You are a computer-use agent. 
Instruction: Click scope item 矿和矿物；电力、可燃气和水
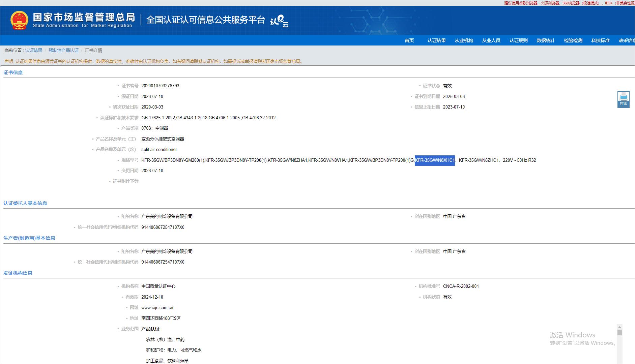pyautogui.click(x=174, y=350)
